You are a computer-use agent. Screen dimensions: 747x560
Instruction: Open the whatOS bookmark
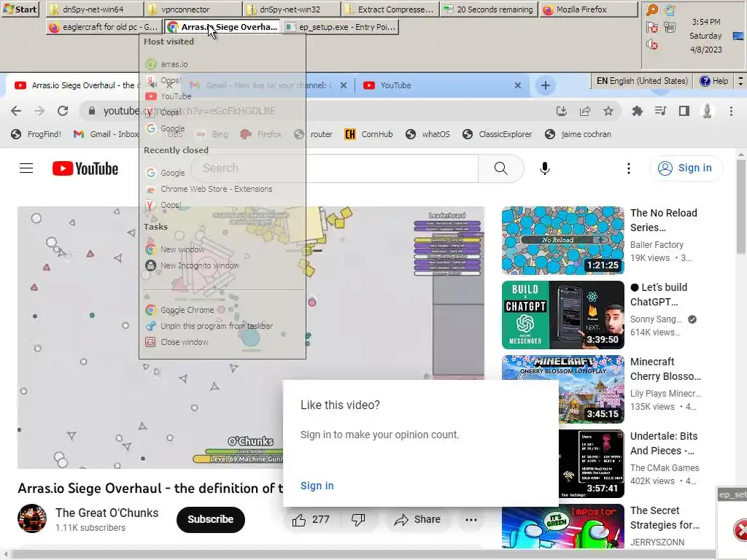point(427,134)
